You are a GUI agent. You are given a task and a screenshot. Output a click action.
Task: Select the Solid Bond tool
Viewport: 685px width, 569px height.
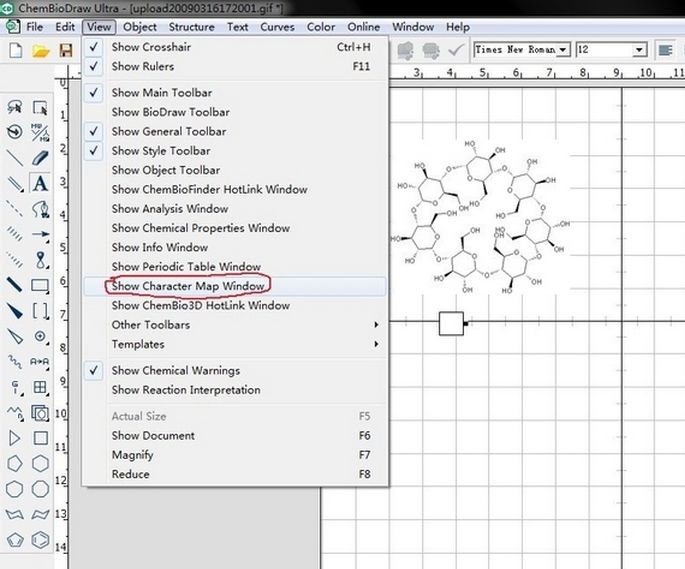pos(14,158)
